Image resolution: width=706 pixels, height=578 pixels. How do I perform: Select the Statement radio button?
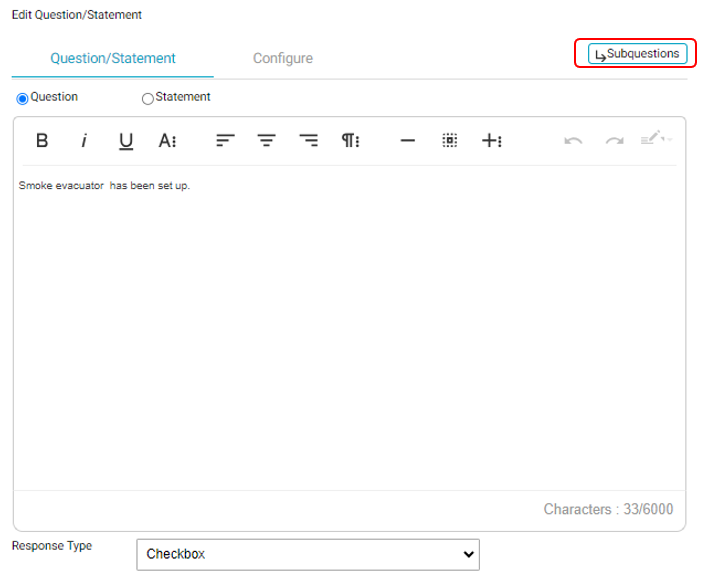coord(148,98)
